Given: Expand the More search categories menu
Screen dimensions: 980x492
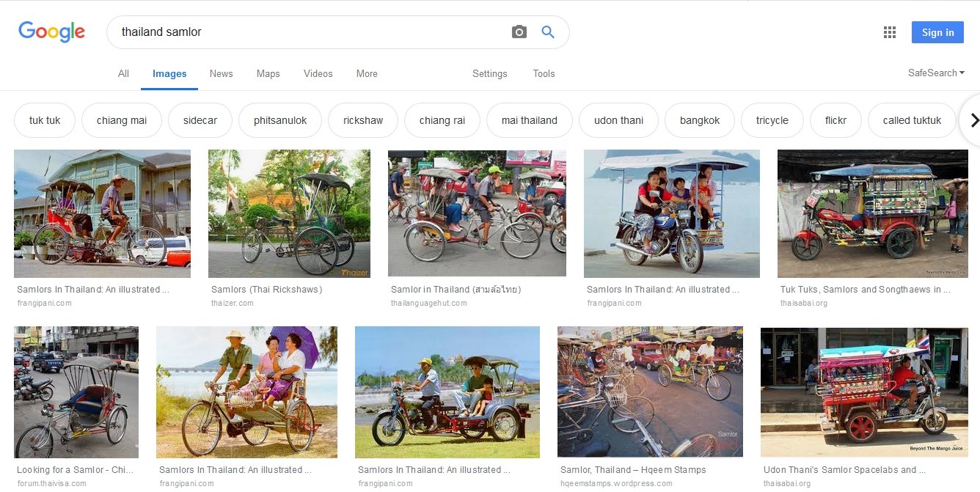Looking at the screenshot, I should [367, 73].
